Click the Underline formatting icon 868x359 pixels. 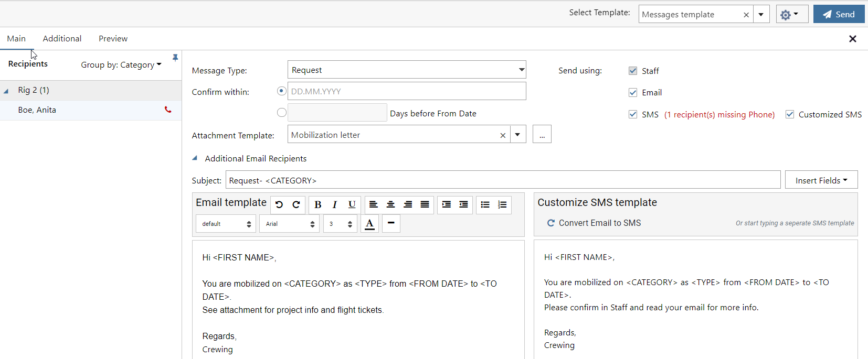[x=352, y=205]
